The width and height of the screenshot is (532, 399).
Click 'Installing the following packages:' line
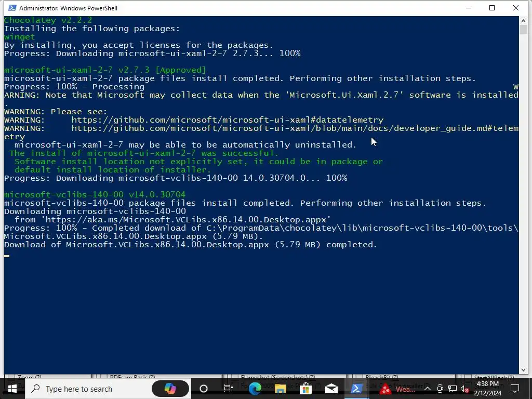pos(92,29)
